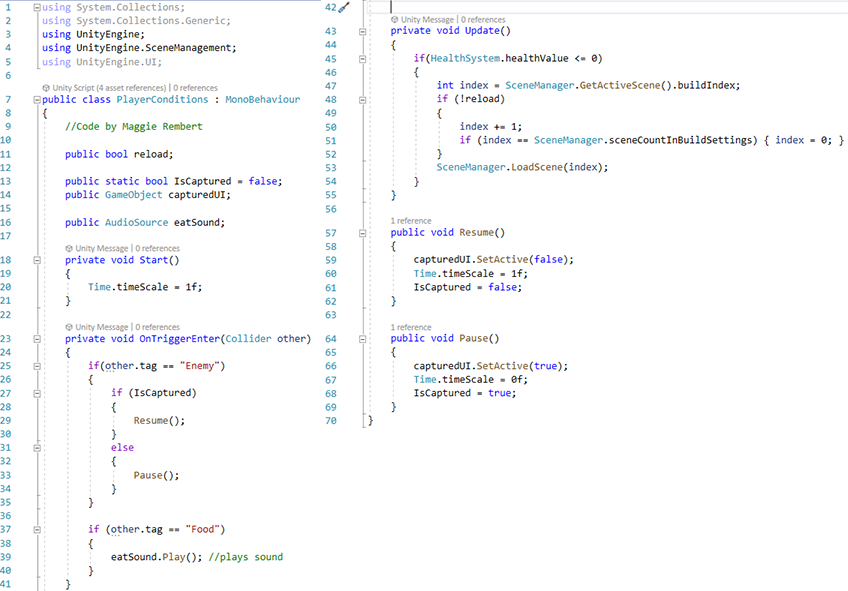Collapse the else block at line 31
This screenshot has height=591, width=848.
[x=37, y=448]
